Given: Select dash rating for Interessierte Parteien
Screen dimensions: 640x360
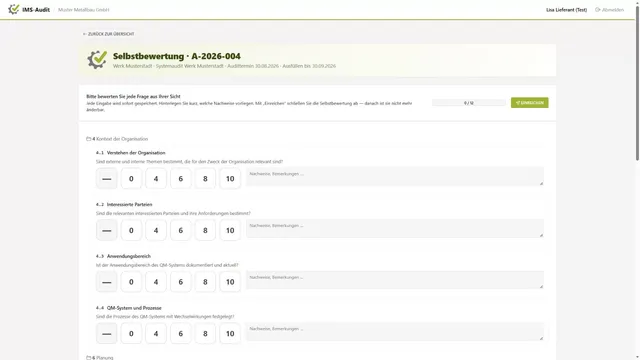Looking at the screenshot, I should (107, 230).
